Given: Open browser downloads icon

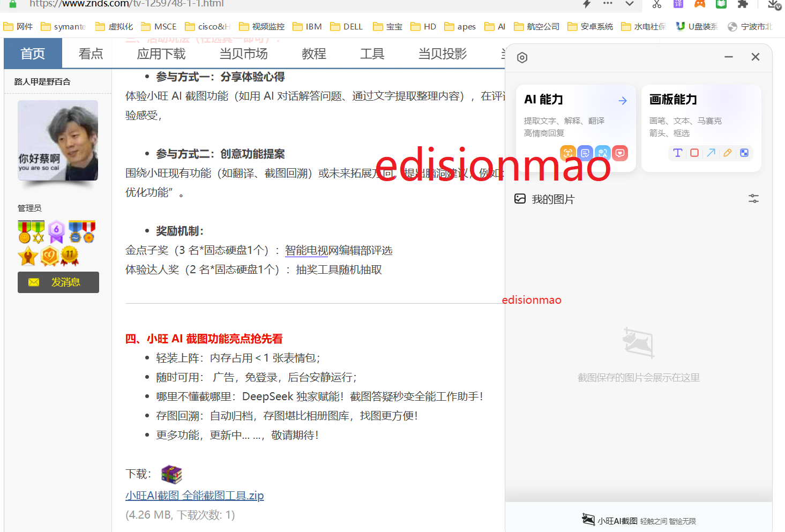Looking at the screenshot, I should click(774, 5).
